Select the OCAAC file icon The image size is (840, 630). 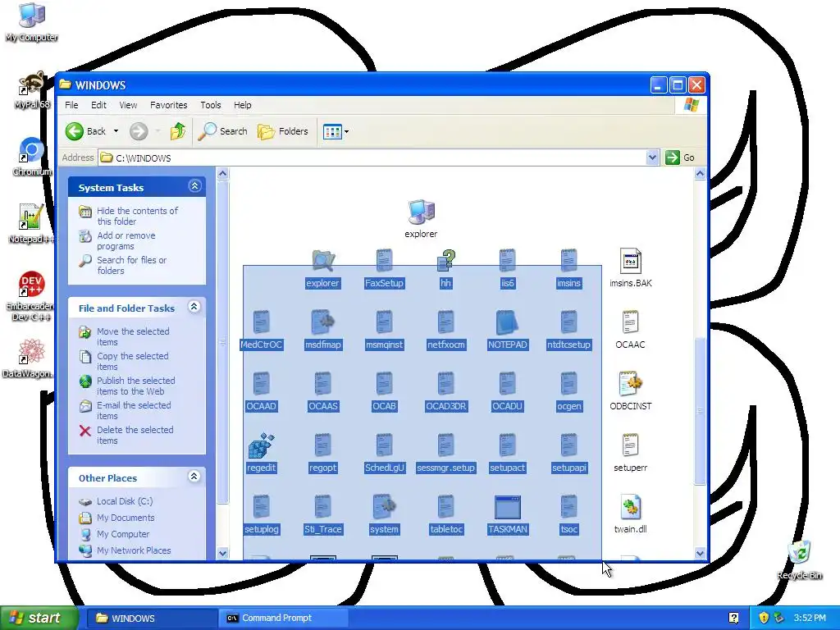[631, 322]
